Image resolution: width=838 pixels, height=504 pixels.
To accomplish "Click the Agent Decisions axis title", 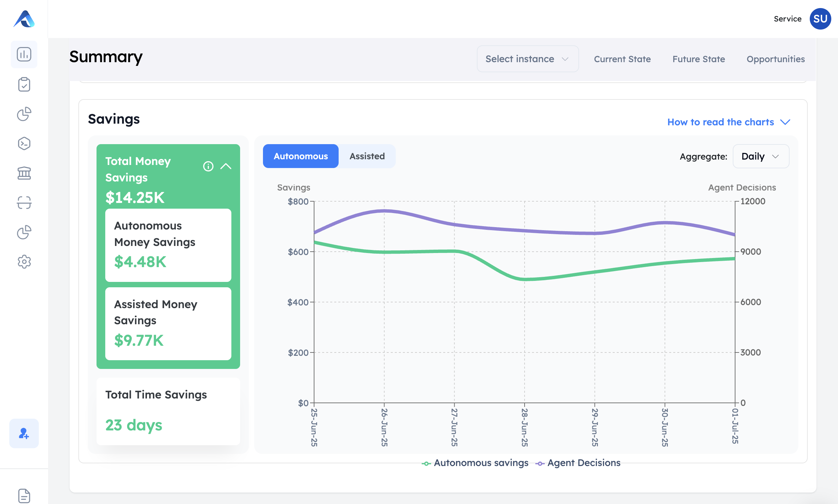I will 742,187.
